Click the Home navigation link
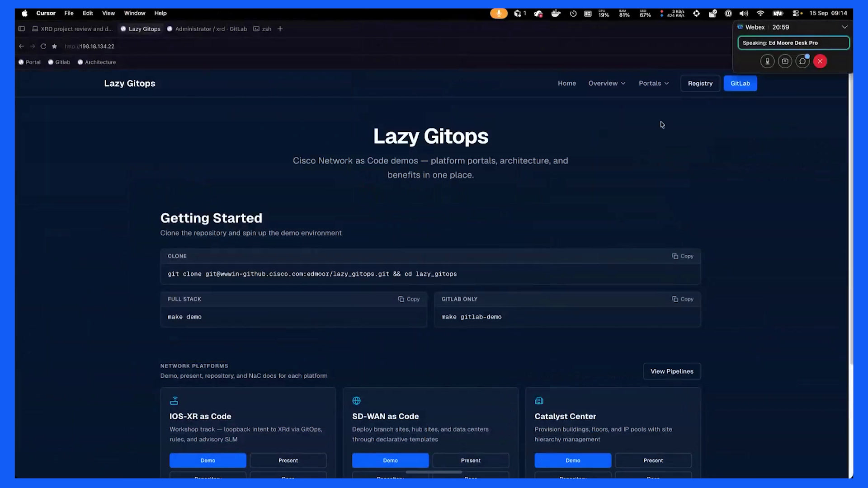Viewport: 868px width, 488px height. [x=567, y=84]
